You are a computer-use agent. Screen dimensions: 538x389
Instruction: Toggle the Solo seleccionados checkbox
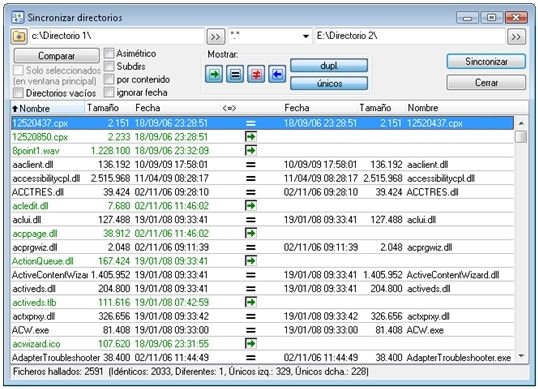coord(18,70)
